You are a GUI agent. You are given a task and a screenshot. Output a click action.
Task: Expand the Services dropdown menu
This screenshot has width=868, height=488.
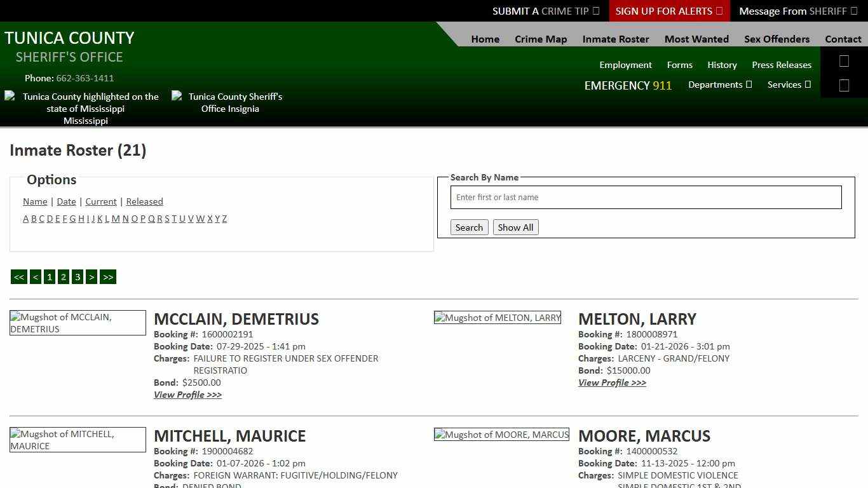[789, 85]
